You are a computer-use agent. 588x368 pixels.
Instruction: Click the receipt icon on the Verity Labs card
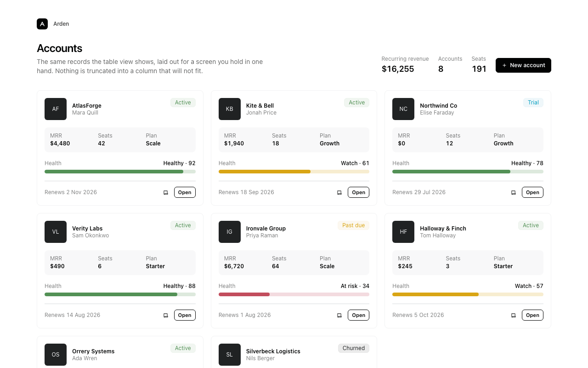(166, 315)
